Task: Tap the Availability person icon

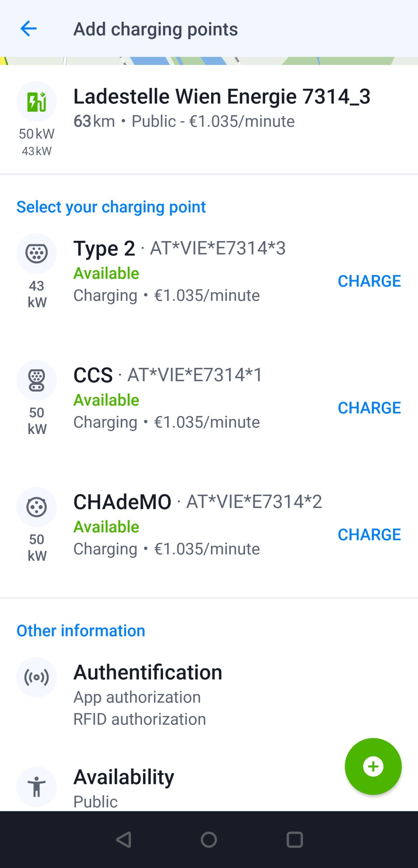Action: click(37, 786)
